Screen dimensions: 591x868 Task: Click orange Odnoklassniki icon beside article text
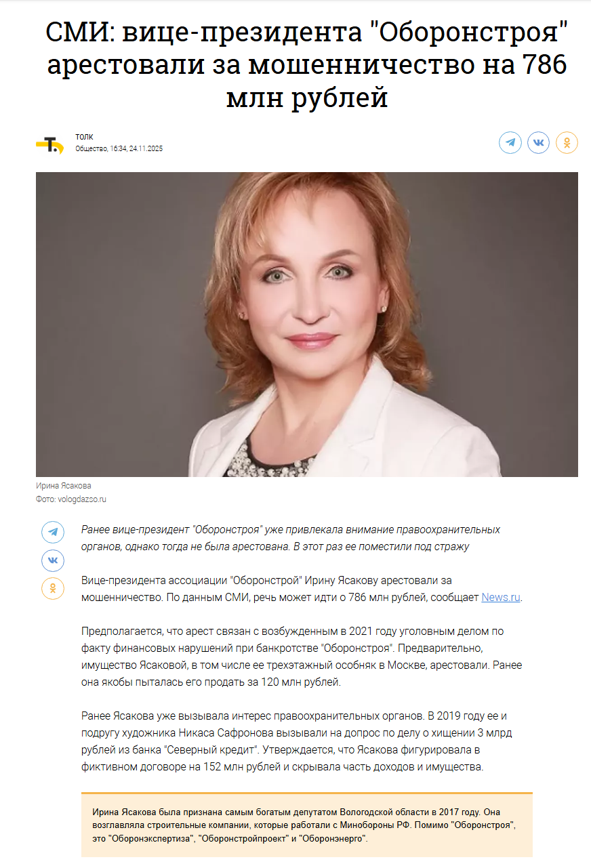point(53,588)
